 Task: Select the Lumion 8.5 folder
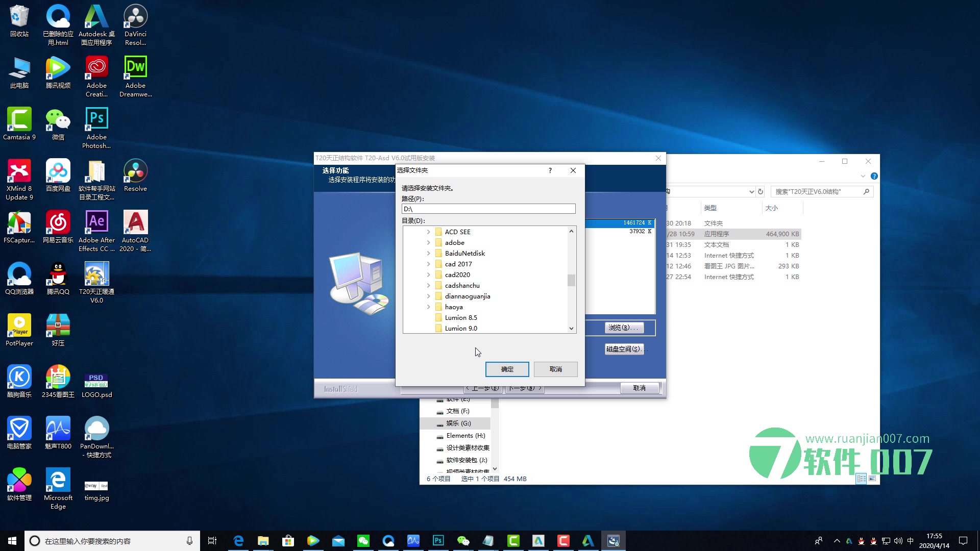[x=456, y=317]
